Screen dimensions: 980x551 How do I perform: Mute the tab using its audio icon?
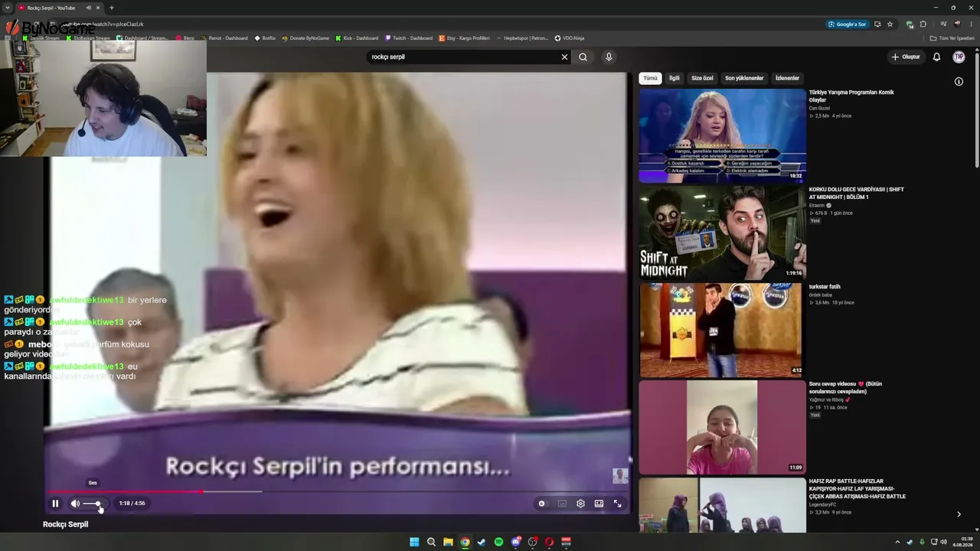[89, 8]
